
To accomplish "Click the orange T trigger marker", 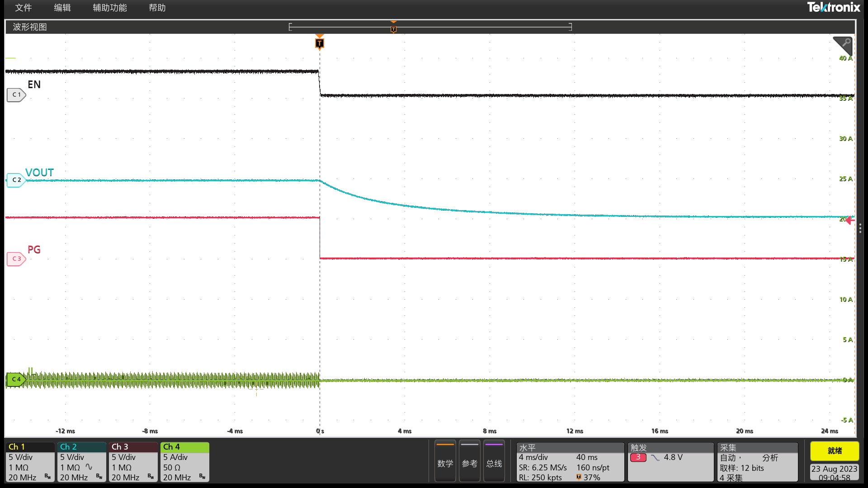I will 319,43.
